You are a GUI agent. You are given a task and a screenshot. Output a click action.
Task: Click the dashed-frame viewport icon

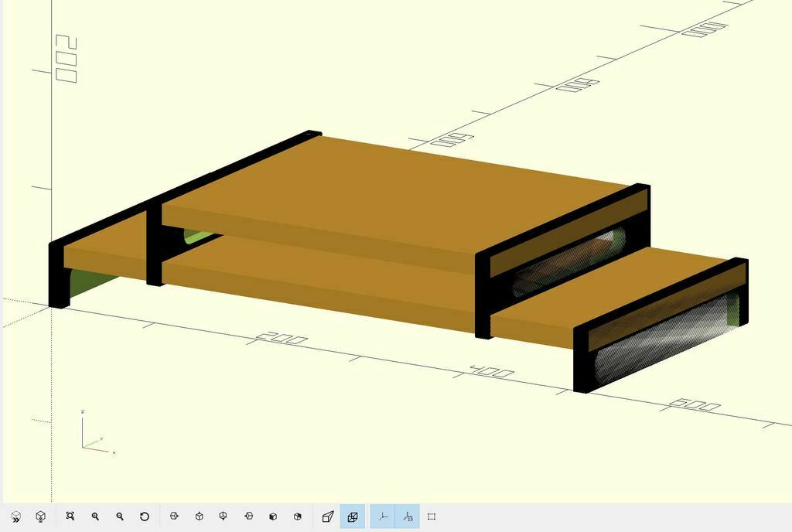click(433, 517)
